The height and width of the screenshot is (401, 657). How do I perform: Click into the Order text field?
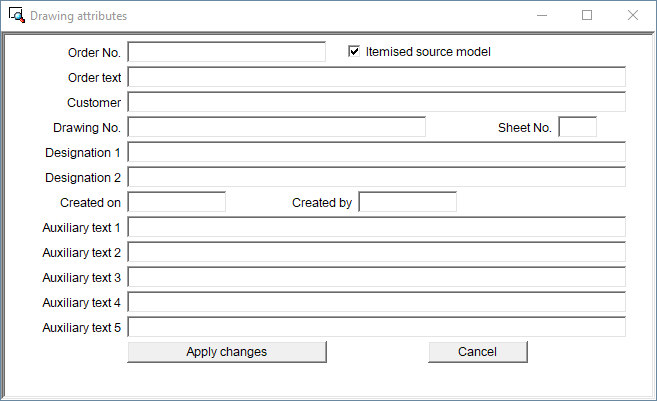(x=376, y=77)
